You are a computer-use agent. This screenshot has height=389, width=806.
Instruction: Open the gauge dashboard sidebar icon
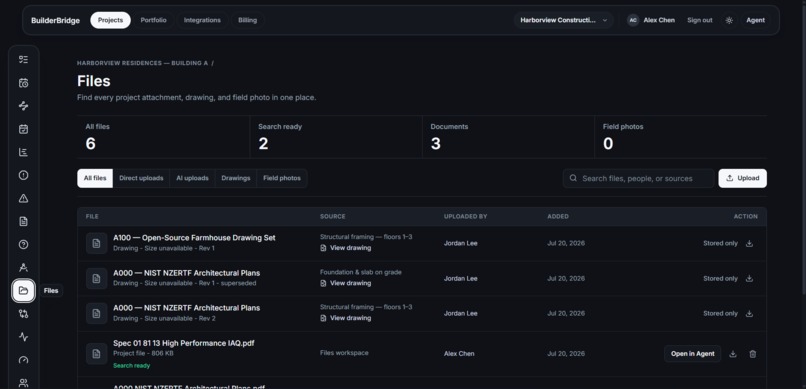[23, 360]
